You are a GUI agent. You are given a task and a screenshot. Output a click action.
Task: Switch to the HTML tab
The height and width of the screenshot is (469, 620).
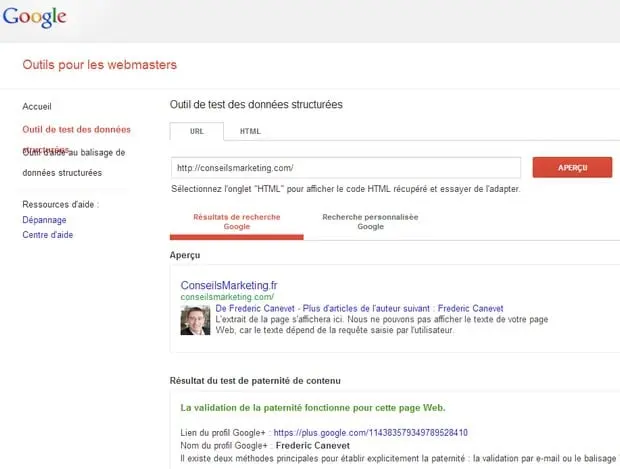click(250, 131)
